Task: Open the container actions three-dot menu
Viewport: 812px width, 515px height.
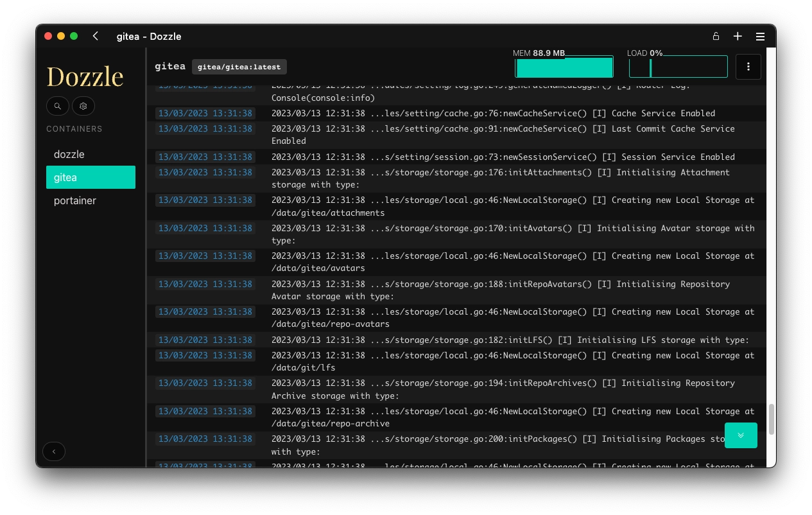Action: [748, 67]
